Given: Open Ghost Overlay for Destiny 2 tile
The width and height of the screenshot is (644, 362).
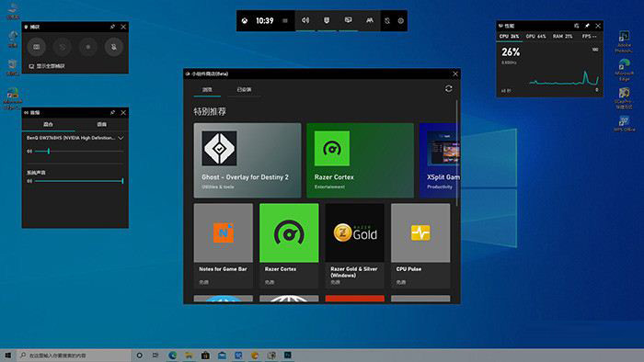Looking at the screenshot, I should [247, 160].
